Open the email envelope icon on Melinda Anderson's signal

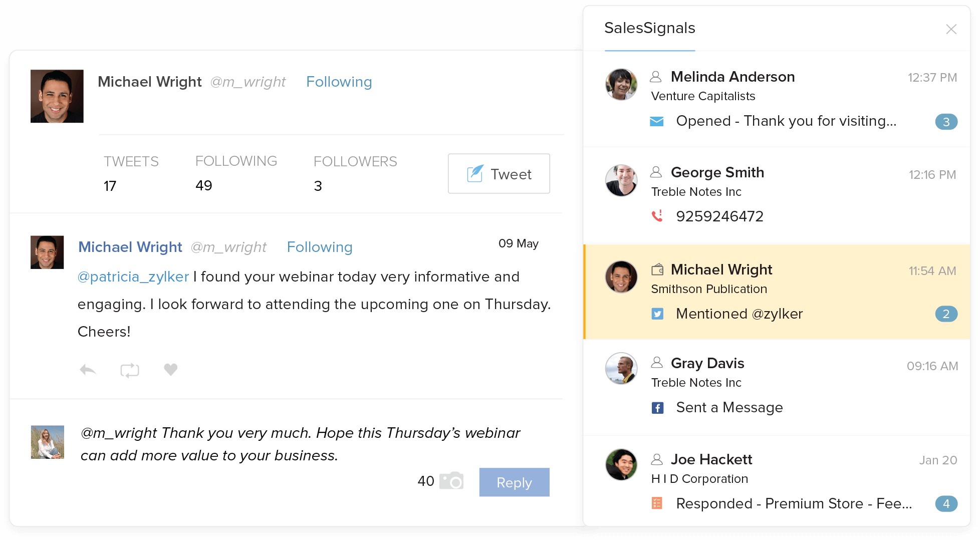point(656,121)
